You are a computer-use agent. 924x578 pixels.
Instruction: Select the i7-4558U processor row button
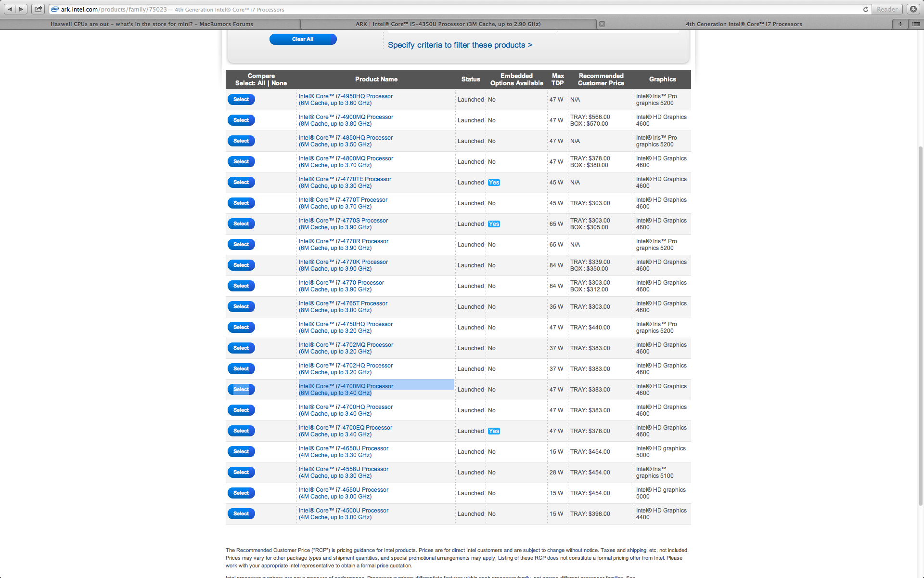241,472
